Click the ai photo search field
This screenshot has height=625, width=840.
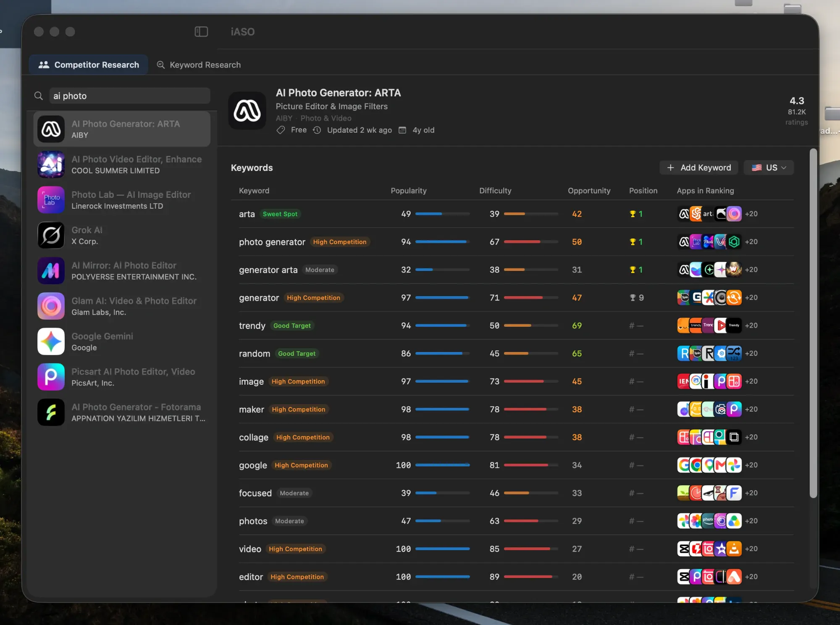click(x=130, y=96)
